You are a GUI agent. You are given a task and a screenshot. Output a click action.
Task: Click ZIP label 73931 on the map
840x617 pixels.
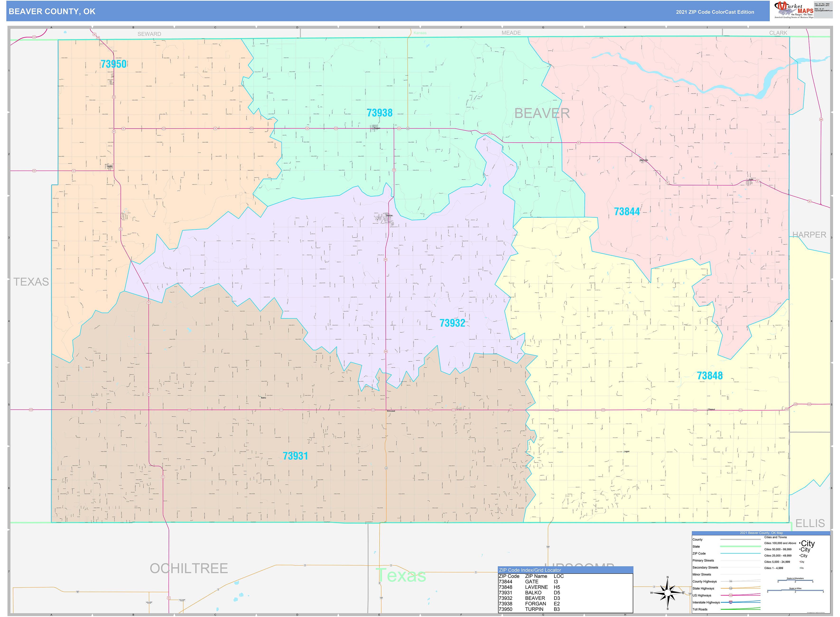point(295,456)
